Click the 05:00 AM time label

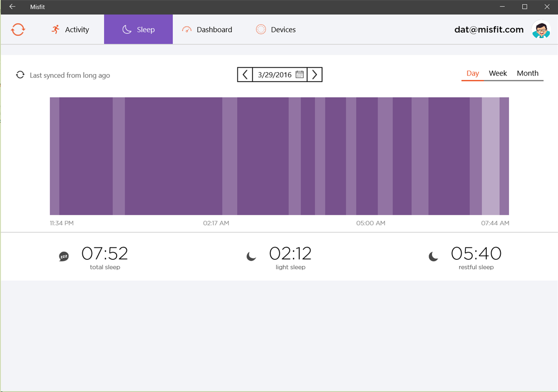(371, 223)
